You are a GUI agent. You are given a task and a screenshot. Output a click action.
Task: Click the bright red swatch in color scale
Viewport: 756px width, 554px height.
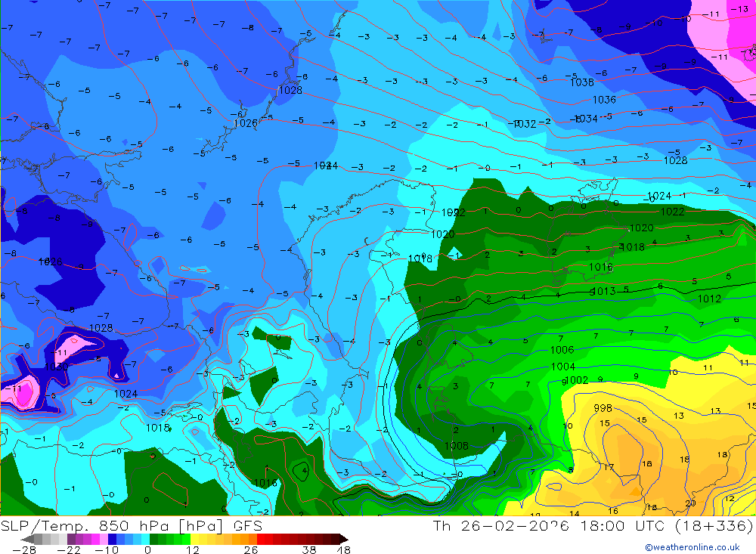[x=261, y=539]
